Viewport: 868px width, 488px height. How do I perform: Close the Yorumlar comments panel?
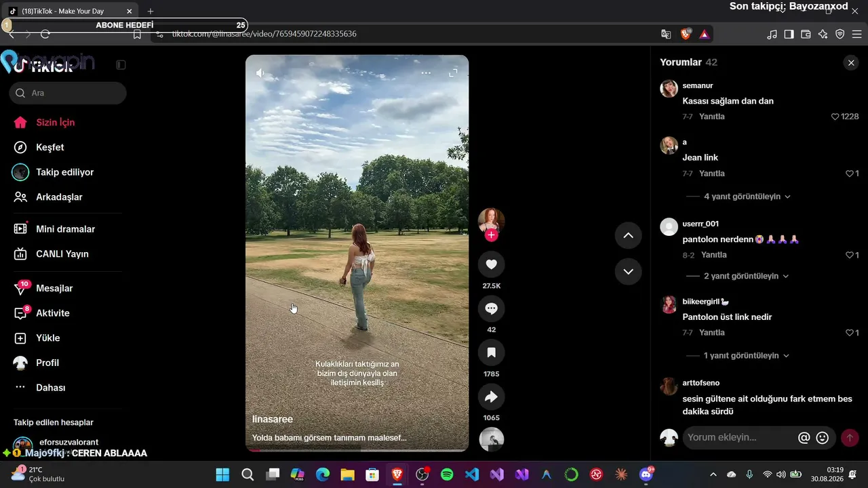(851, 62)
